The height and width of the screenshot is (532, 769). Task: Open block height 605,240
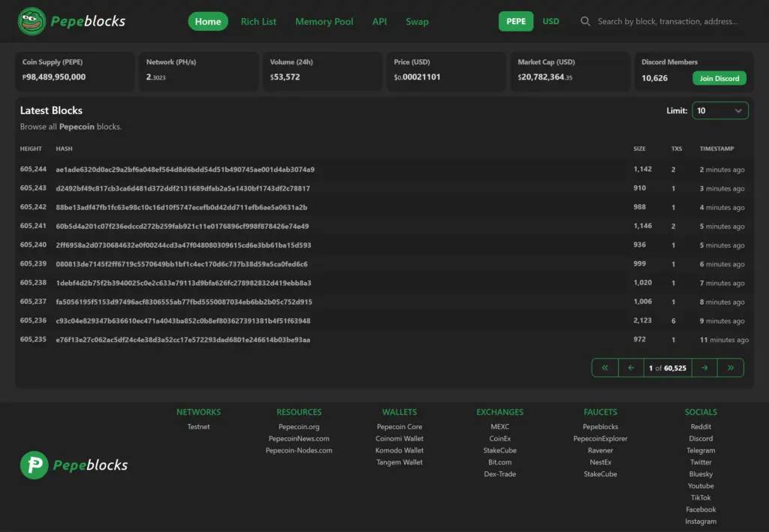coord(33,245)
